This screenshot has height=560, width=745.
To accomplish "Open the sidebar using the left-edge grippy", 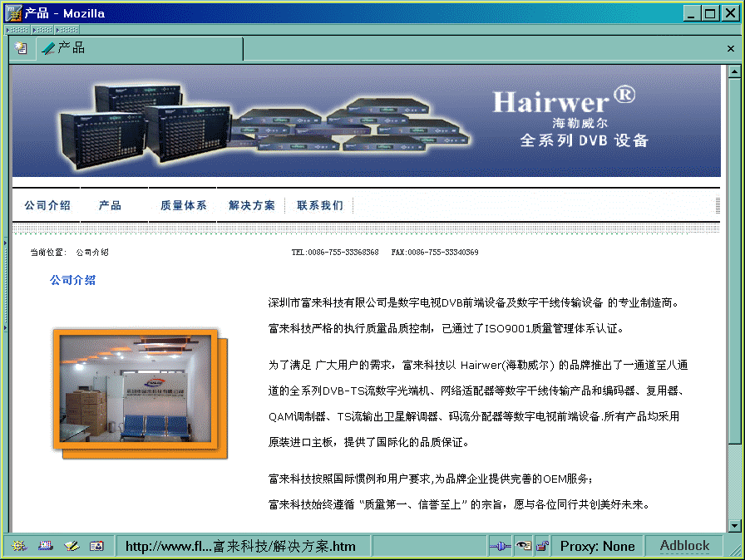I will (5, 285).
